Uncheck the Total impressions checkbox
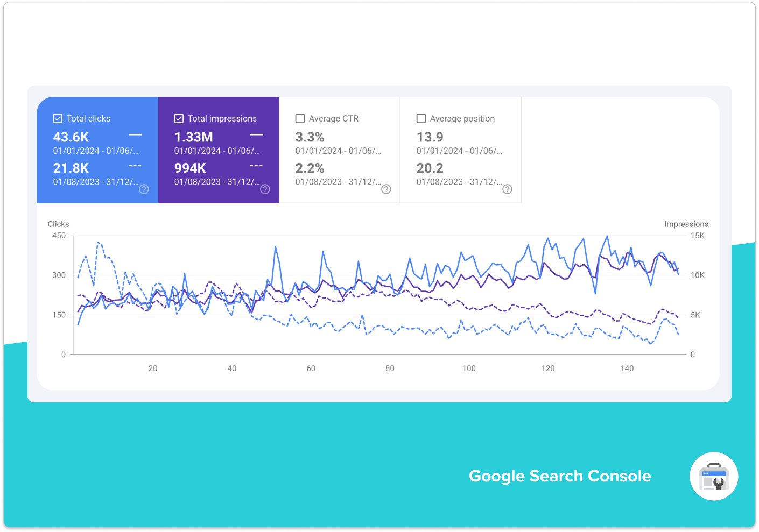The width and height of the screenshot is (759, 532). point(179,118)
